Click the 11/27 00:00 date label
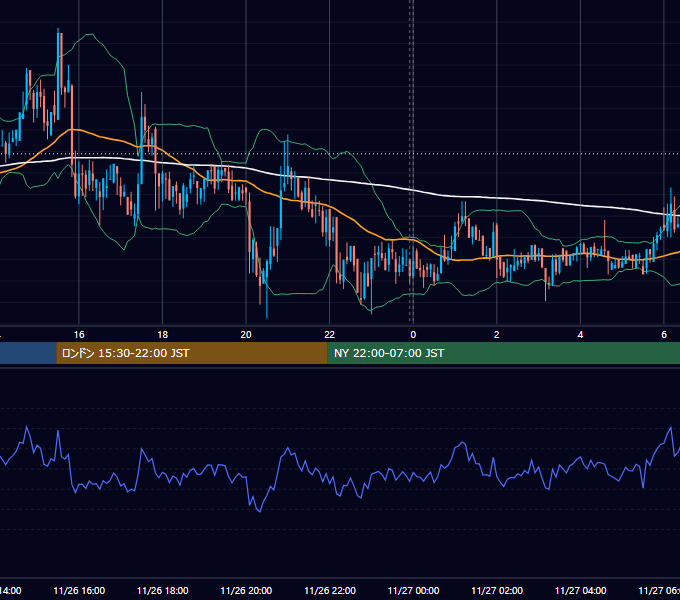The image size is (680, 600). [413, 590]
